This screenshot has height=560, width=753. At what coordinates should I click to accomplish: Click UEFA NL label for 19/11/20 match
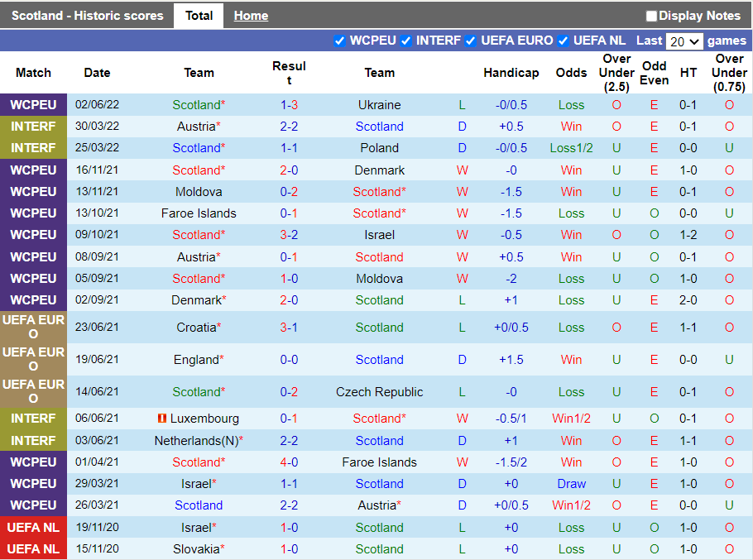tap(33, 528)
